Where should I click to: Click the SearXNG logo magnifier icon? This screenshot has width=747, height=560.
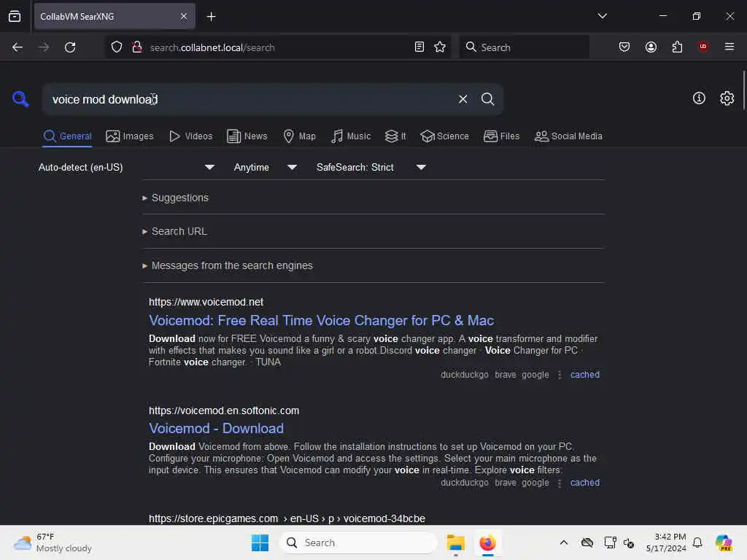click(20, 99)
